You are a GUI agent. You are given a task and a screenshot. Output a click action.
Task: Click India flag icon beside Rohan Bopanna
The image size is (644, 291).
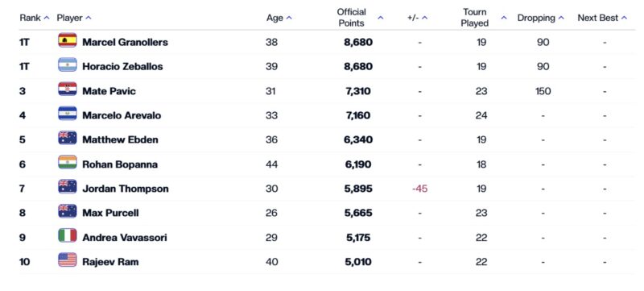68,162
